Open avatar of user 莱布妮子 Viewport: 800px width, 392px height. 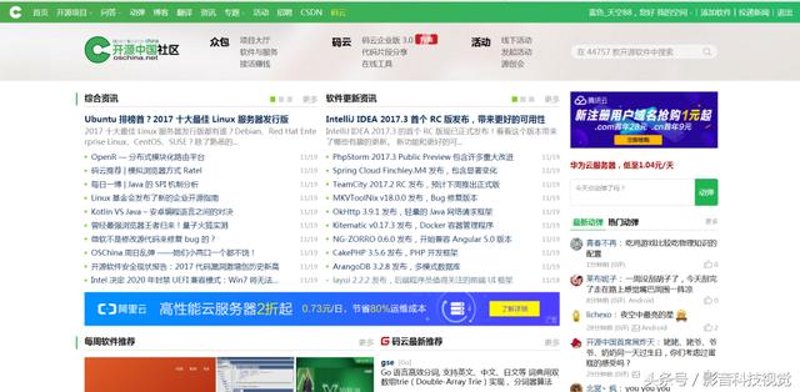577,280
